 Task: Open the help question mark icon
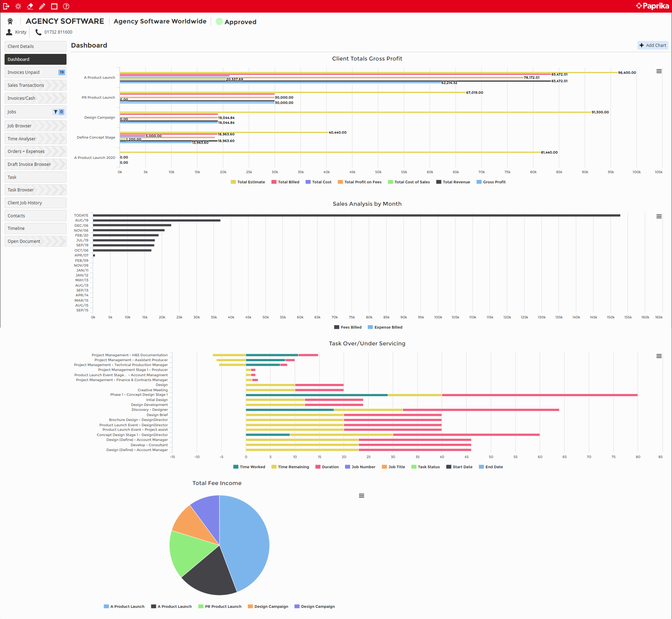(66, 6)
